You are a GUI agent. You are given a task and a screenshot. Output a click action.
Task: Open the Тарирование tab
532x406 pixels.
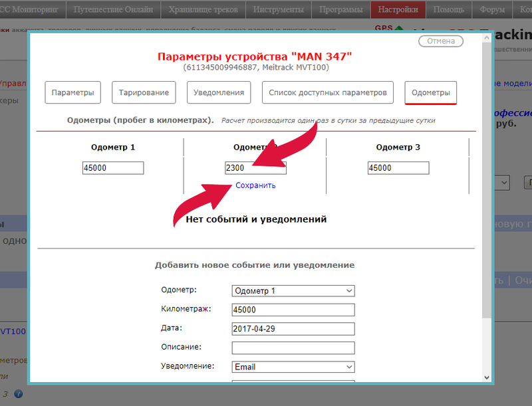[144, 92]
